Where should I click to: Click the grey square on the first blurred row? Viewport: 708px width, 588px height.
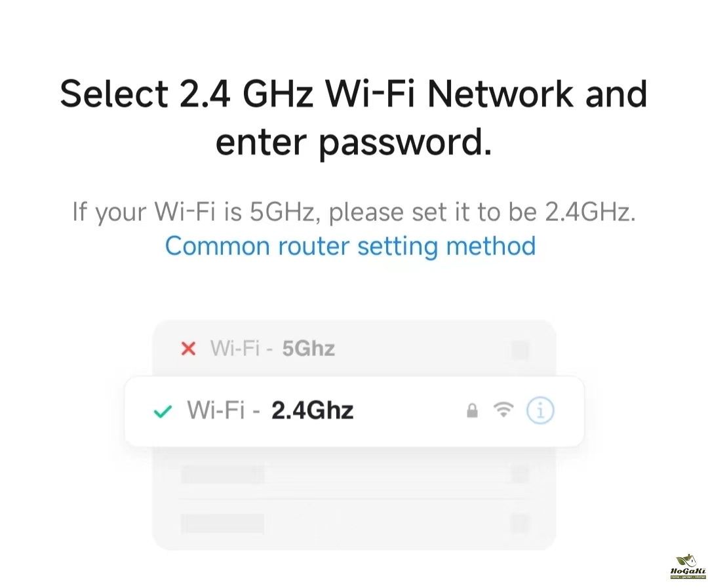point(520,475)
